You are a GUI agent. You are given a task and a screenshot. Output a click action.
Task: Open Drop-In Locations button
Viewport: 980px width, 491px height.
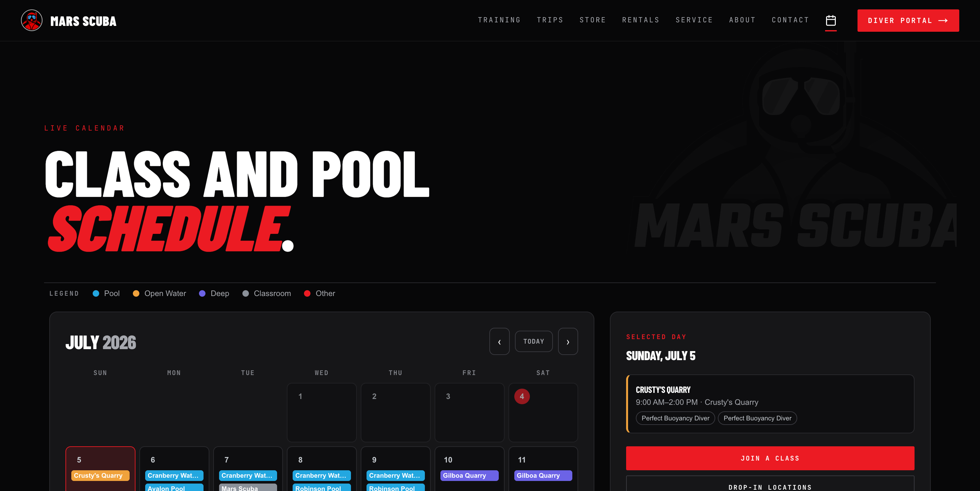[770, 484]
